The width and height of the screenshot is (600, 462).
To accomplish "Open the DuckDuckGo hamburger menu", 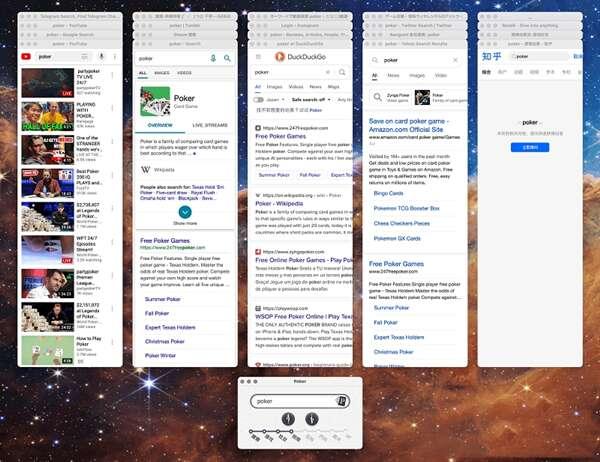I will click(x=256, y=59).
